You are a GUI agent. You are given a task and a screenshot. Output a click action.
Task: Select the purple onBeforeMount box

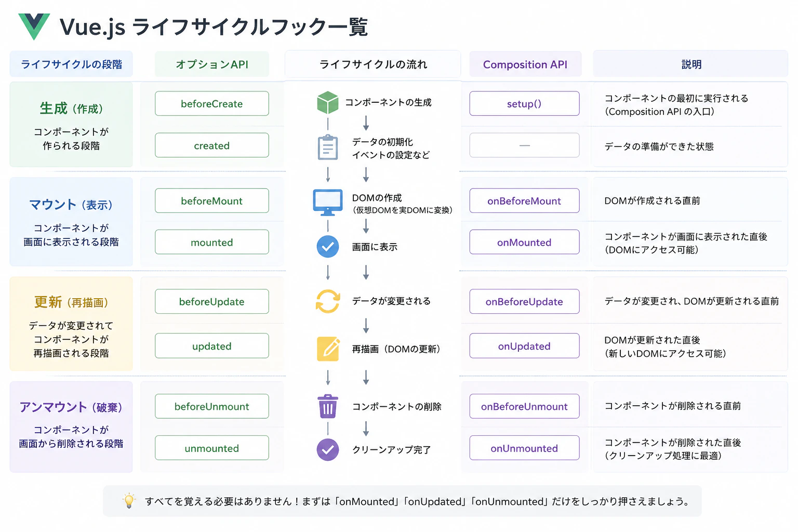524,201
